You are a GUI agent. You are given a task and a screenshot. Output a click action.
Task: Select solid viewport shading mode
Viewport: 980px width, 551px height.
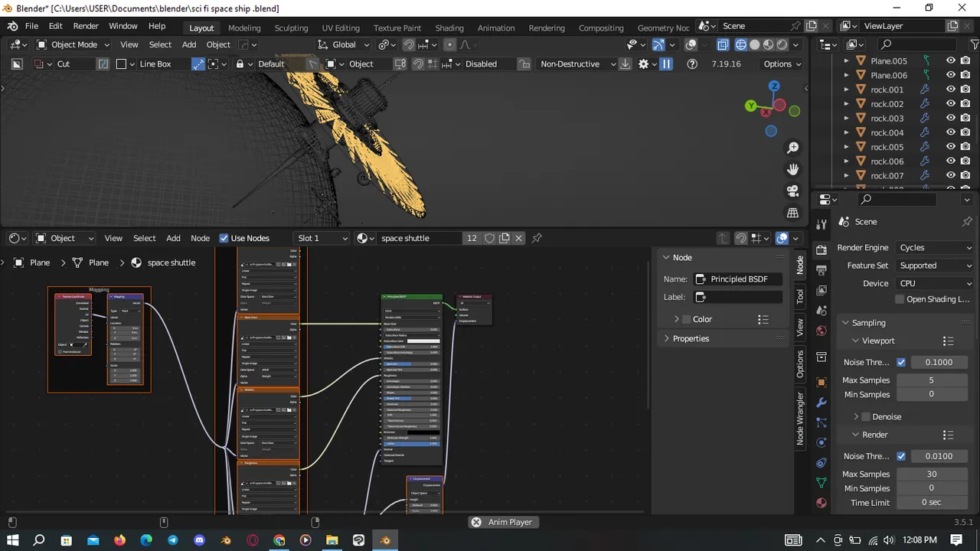point(755,44)
